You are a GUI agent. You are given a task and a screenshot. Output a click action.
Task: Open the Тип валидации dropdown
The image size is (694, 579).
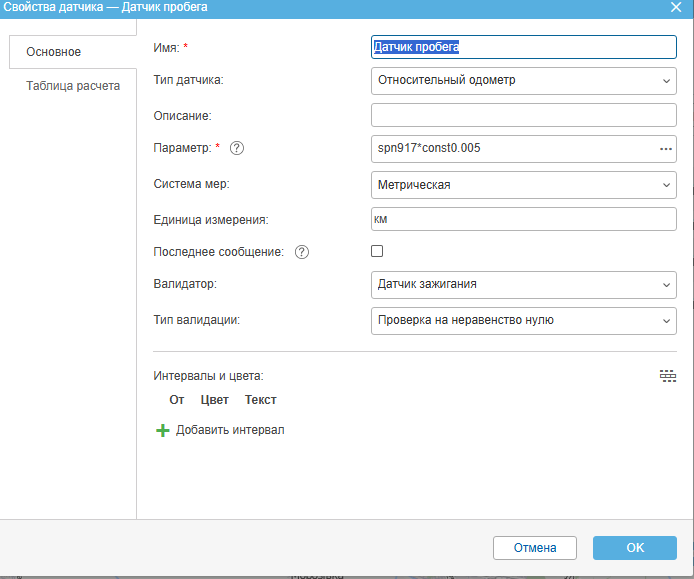(x=523, y=321)
